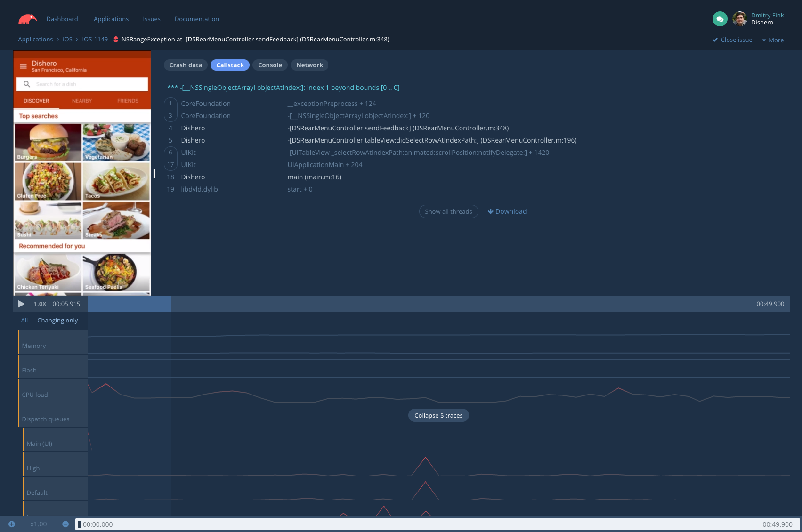
Task: Click the red elephant logo icon
Action: [27, 19]
